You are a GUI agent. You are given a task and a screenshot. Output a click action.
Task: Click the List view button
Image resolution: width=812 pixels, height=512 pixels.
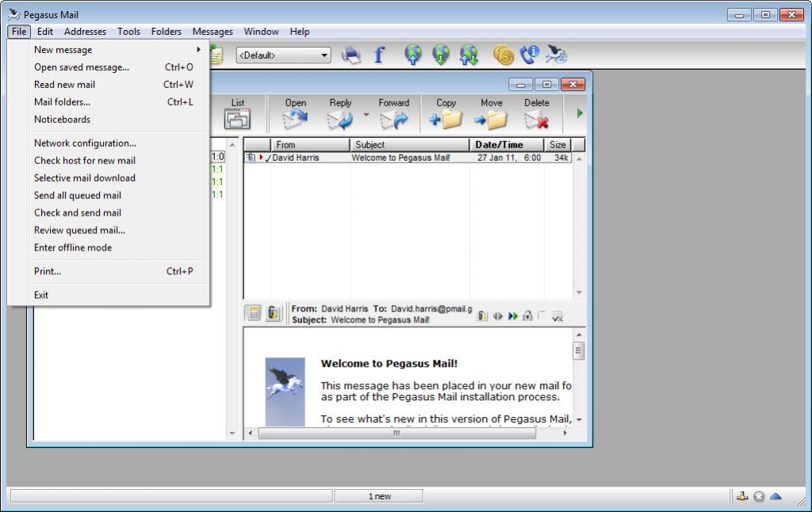237,113
